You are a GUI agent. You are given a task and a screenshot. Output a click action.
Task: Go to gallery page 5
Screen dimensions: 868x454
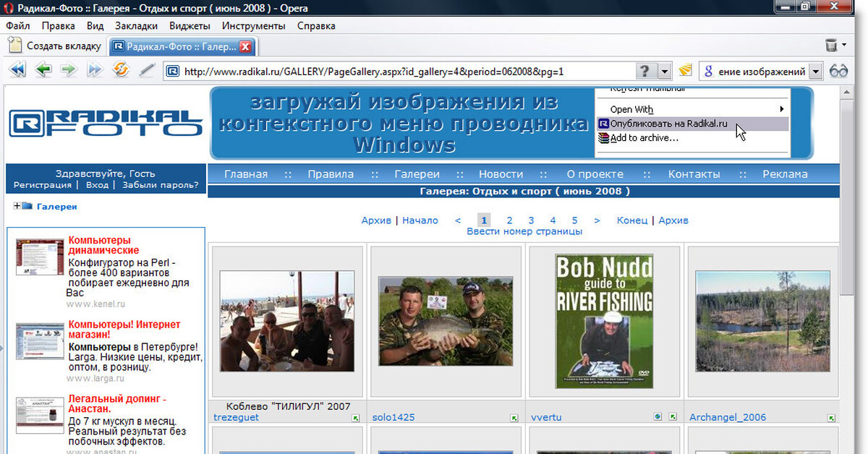tap(575, 220)
